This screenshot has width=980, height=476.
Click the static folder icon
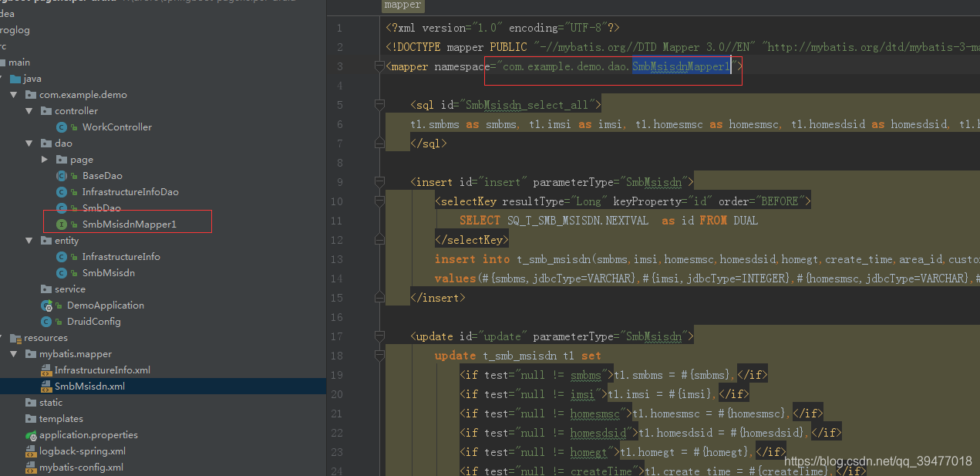[31, 403]
